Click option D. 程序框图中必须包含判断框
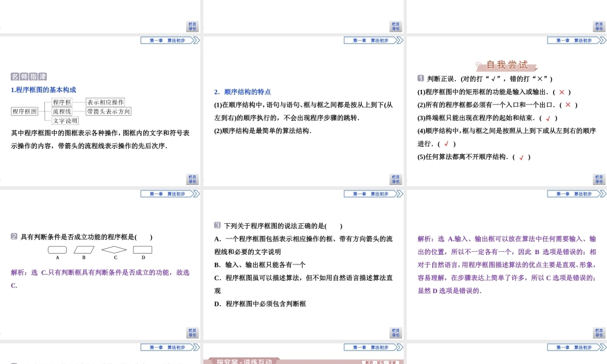Screen dimensions: 607x364 point(260,304)
